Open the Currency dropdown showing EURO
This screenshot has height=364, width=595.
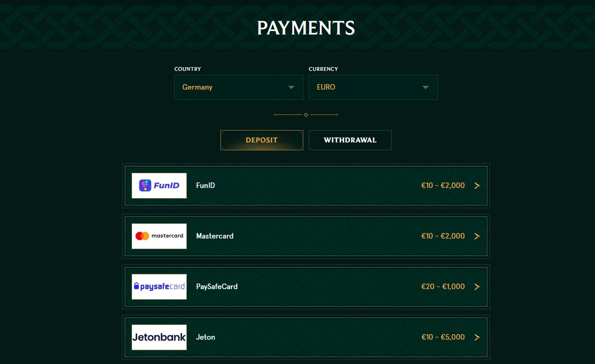373,87
